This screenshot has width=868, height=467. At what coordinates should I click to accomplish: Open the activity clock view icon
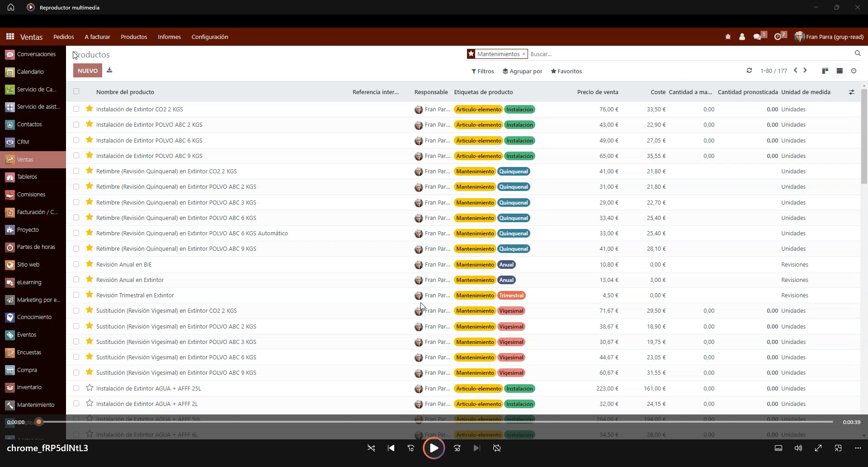point(854,71)
